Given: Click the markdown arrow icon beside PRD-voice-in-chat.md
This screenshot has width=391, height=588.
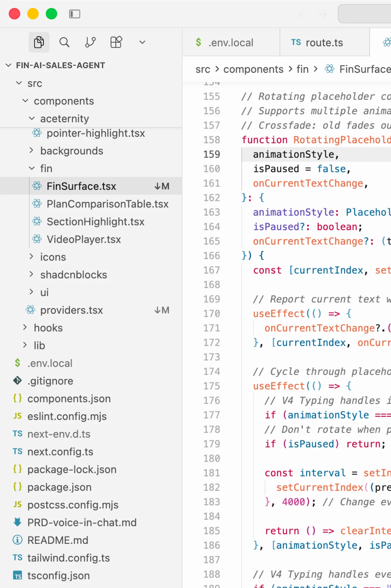Looking at the screenshot, I should tap(17, 522).
